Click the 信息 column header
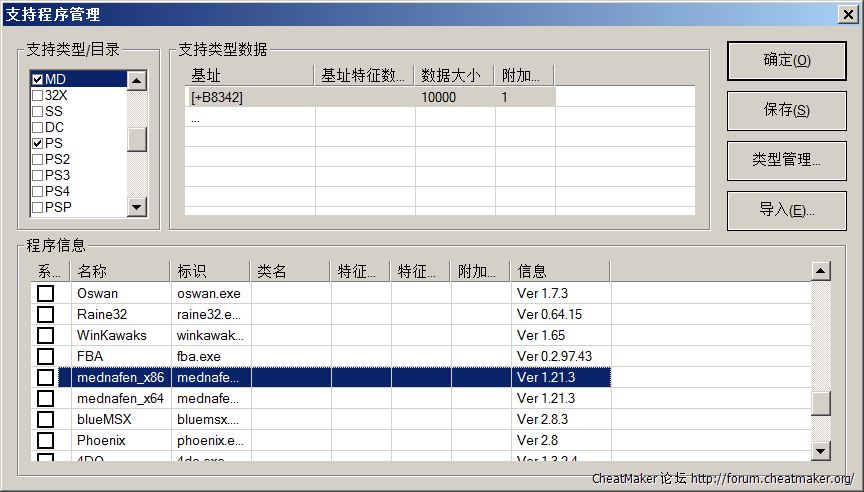The width and height of the screenshot is (864, 492). (x=560, y=271)
